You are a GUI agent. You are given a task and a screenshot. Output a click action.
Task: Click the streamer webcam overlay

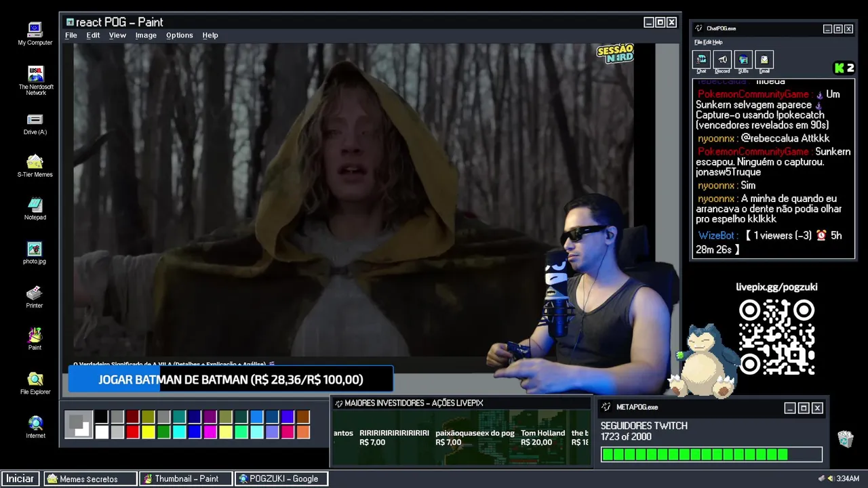tap(583, 295)
